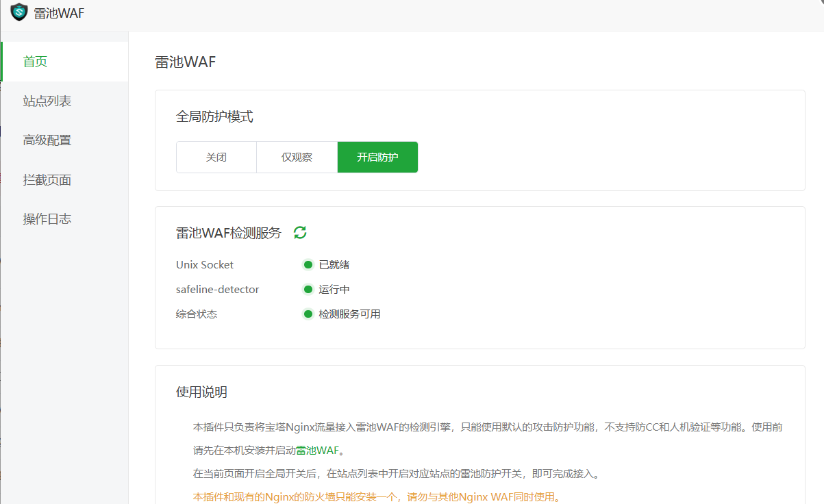This screenshot has height=504, width=824.
Task: Click the 检测服务可用 status text
Action: tap(349, 314)
